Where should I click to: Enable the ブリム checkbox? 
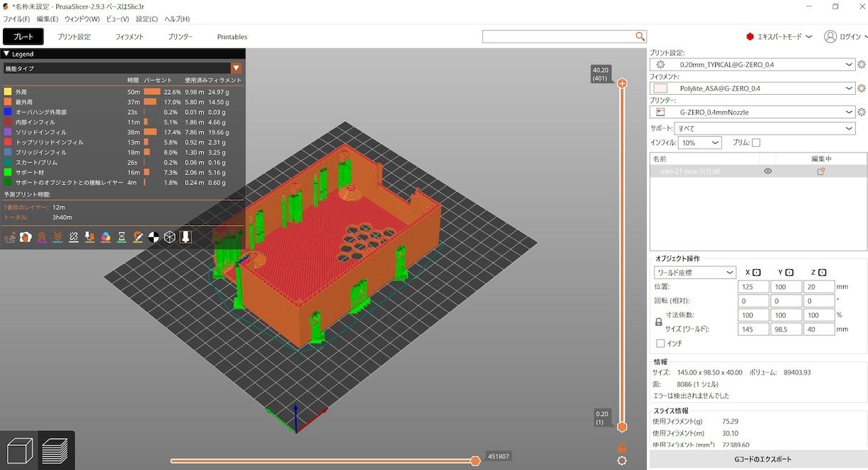click(x=756, y=142)
